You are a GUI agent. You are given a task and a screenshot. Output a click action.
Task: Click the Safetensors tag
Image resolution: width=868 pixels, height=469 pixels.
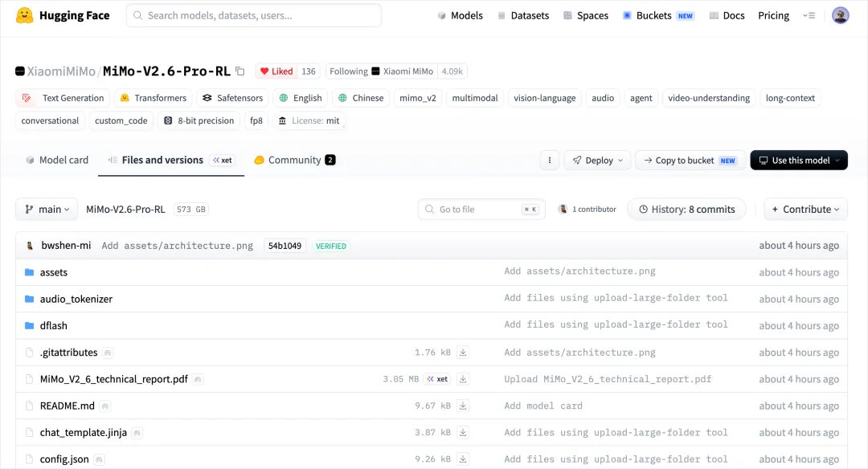[232, 98]
